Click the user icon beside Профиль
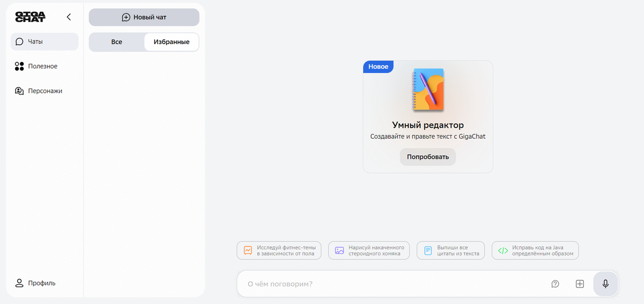This screenshot has width=644, height=304. (x=19, y=283)
